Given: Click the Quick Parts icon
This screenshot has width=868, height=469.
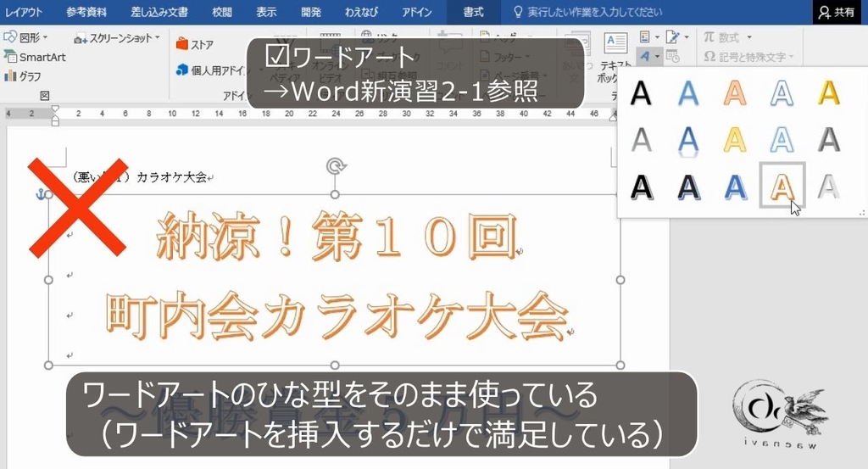Looking at the screenshot, I should point(644,37).
